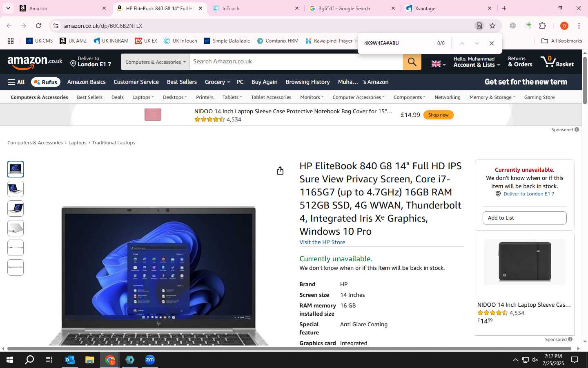
Task: Open the Amazon Basics nav link
Action: pos(86,82)
